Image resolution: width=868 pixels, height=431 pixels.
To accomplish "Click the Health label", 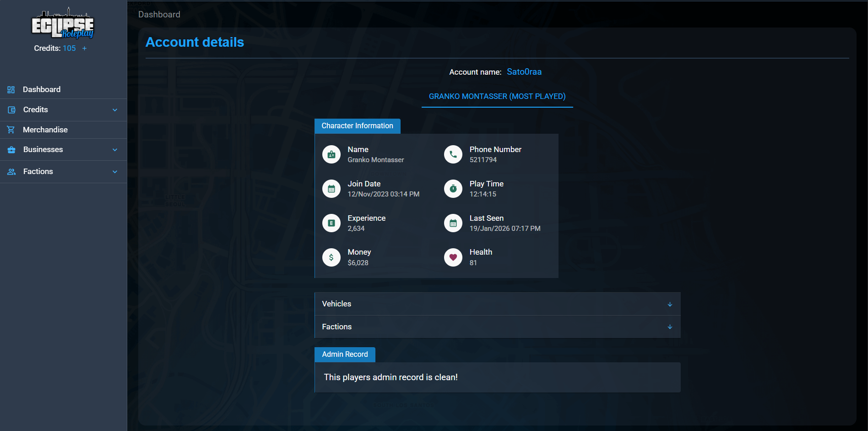I will click(481, 252).
